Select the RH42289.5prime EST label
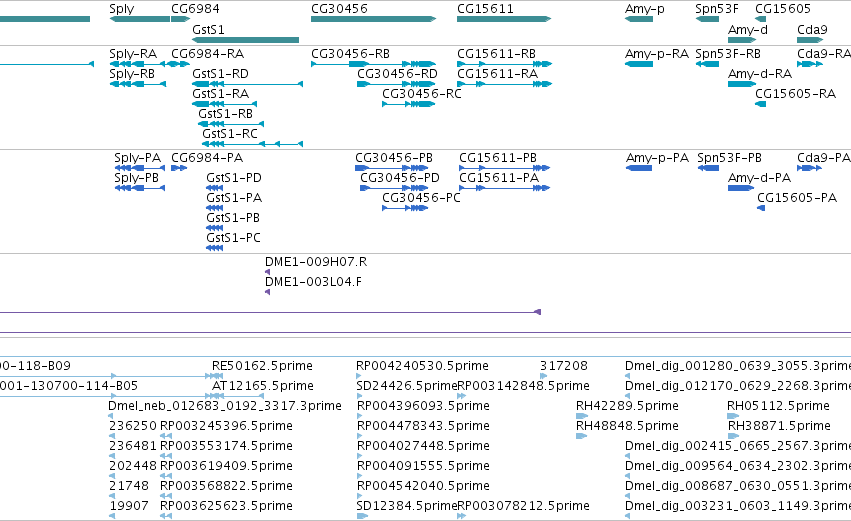 [x=627, y=406]
